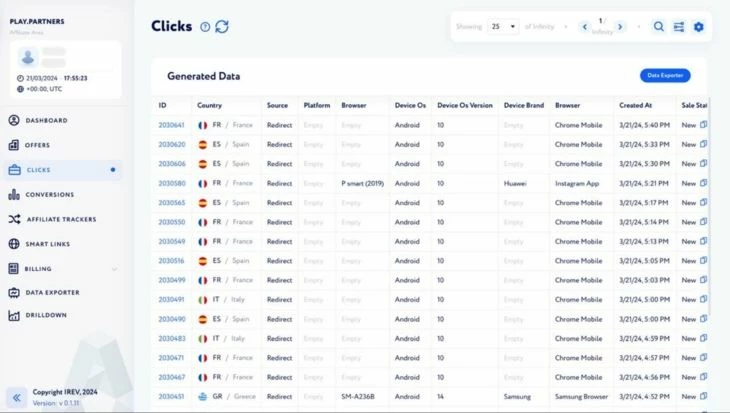Click the Platform column header
Viewport: 730px width, 413px height.
[x=317, y=105]
